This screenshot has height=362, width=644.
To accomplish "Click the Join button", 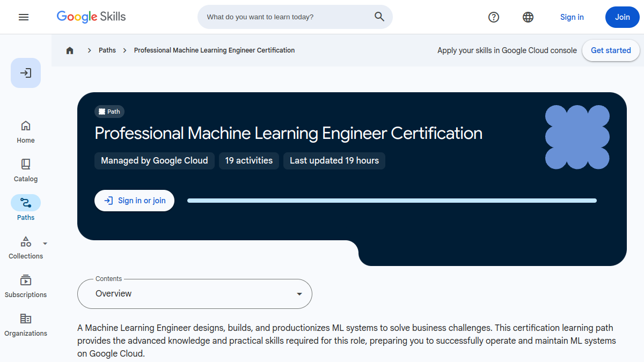I will (x=623, y=17).
